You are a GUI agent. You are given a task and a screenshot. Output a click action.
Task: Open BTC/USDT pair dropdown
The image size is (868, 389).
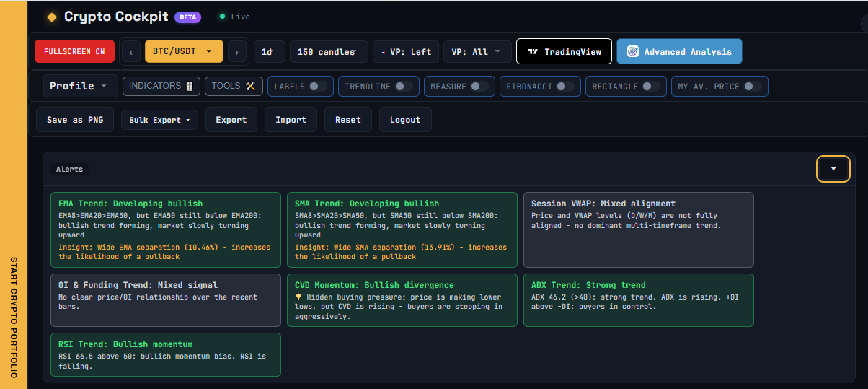(x=184, y=52)
